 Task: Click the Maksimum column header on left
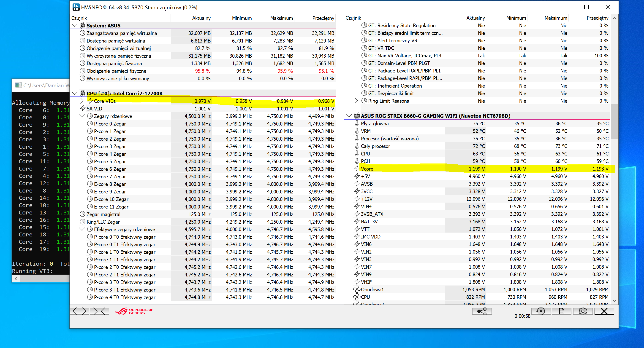click(281, 18)
